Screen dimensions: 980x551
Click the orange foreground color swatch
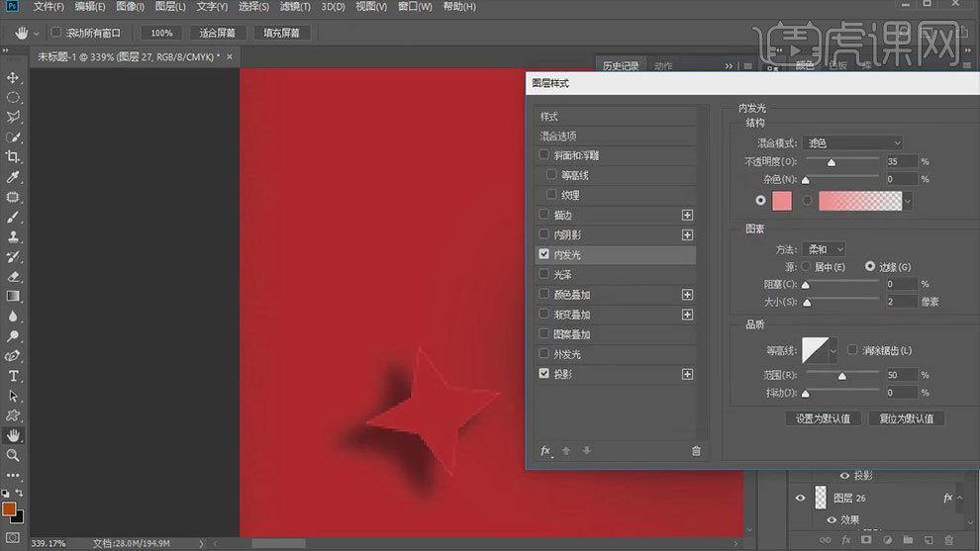[9, 509]
